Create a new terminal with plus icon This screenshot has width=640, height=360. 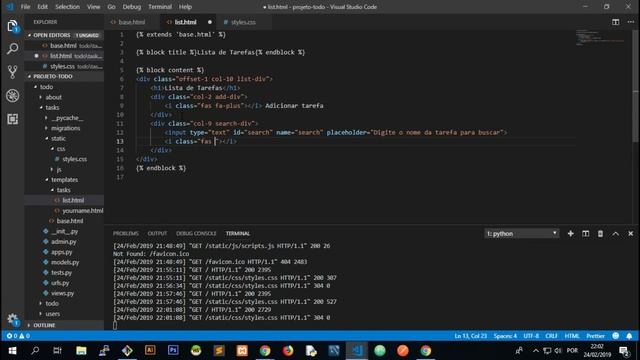571,233
